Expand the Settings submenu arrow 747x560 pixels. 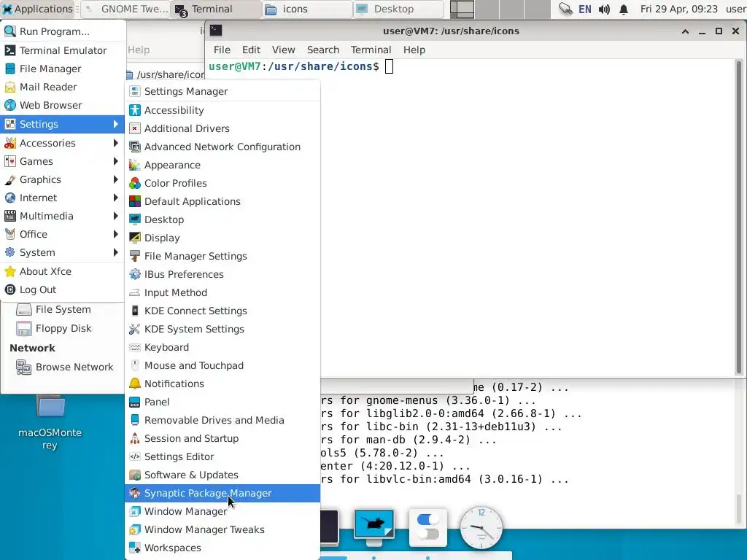(115, 124)
